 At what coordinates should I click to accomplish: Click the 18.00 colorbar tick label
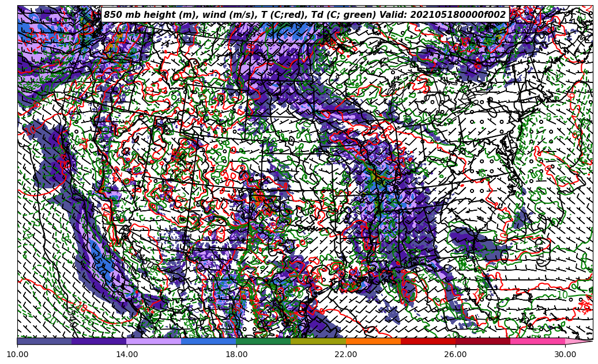pos(236,354)
